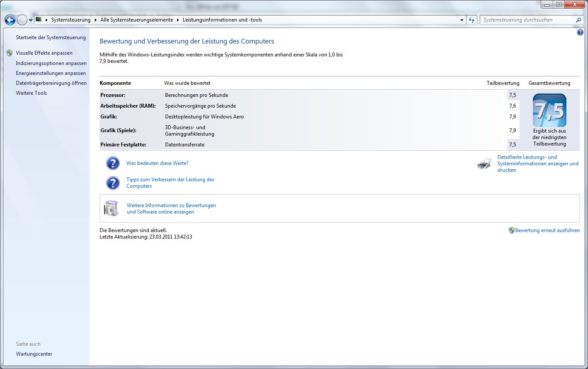Screen dimensions: 588x369
Task: Open help with the blue question mark icon
Action: 580,33
